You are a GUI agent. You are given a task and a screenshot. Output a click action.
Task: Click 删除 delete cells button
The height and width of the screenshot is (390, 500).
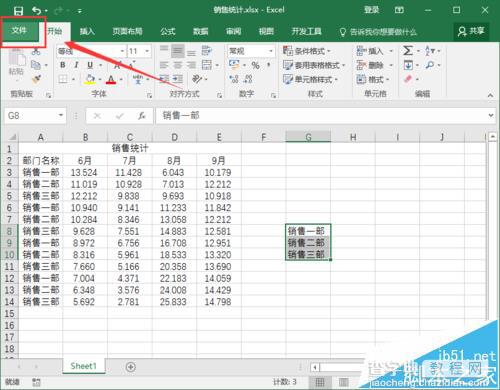[x=375, y=65]
